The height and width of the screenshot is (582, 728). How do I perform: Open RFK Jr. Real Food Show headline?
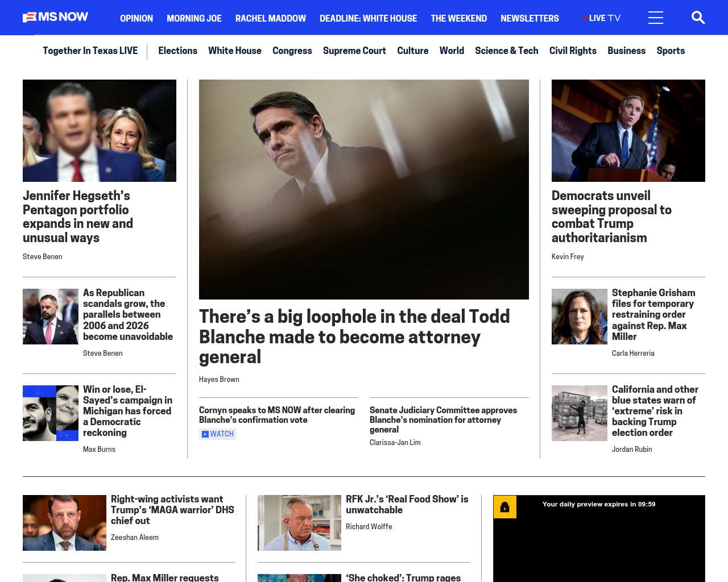[407, 505]
